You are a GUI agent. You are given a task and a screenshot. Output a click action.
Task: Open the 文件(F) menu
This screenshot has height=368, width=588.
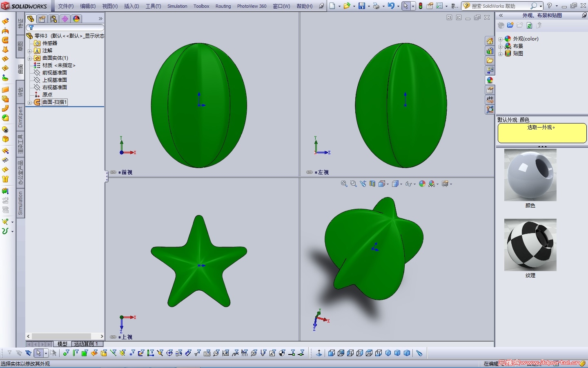66,6
